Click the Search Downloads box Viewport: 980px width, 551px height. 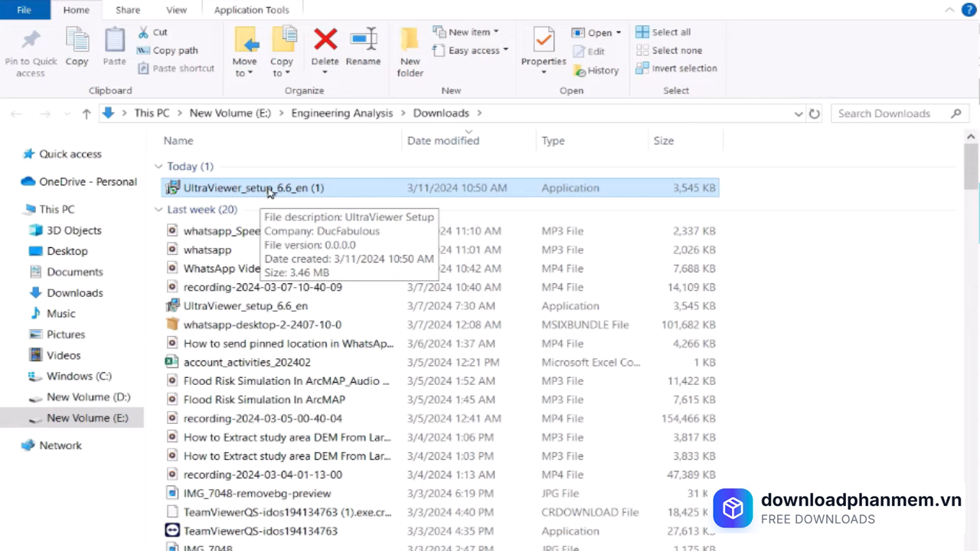[884, 112]
